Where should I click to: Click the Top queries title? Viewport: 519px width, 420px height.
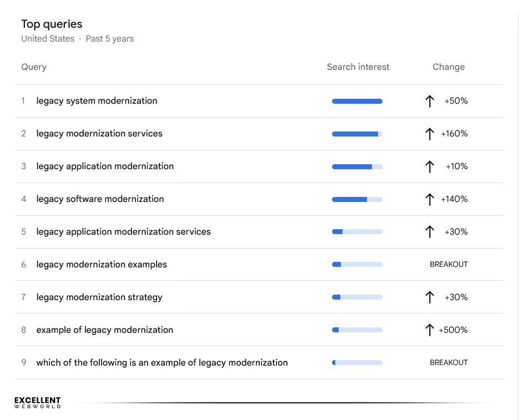[x=51, y=24]
